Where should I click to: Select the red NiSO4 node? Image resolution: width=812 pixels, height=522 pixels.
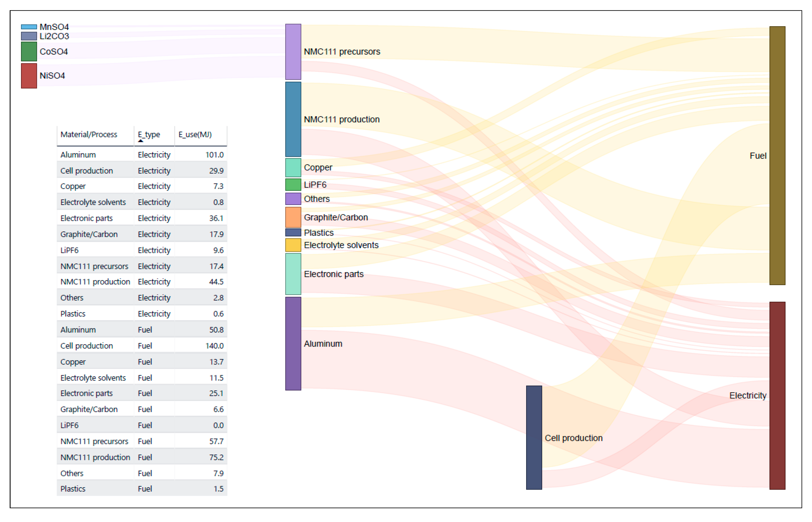point(29,76)
